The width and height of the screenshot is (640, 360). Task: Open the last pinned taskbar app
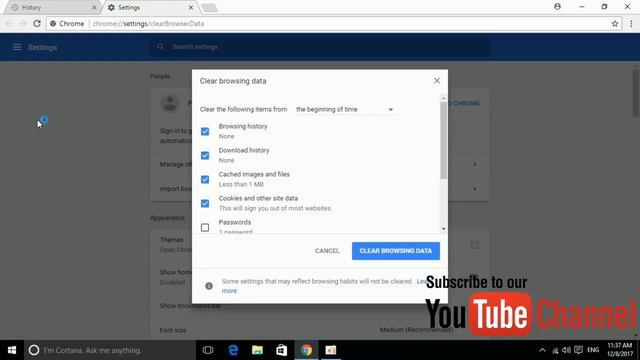[331, 350]
